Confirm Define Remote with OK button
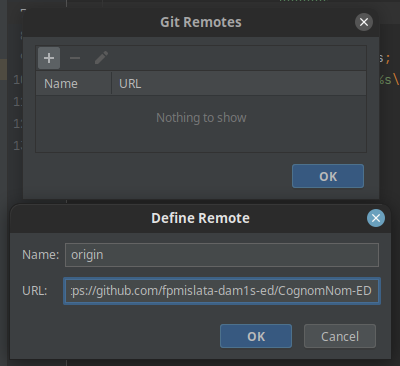 point(256,336)
